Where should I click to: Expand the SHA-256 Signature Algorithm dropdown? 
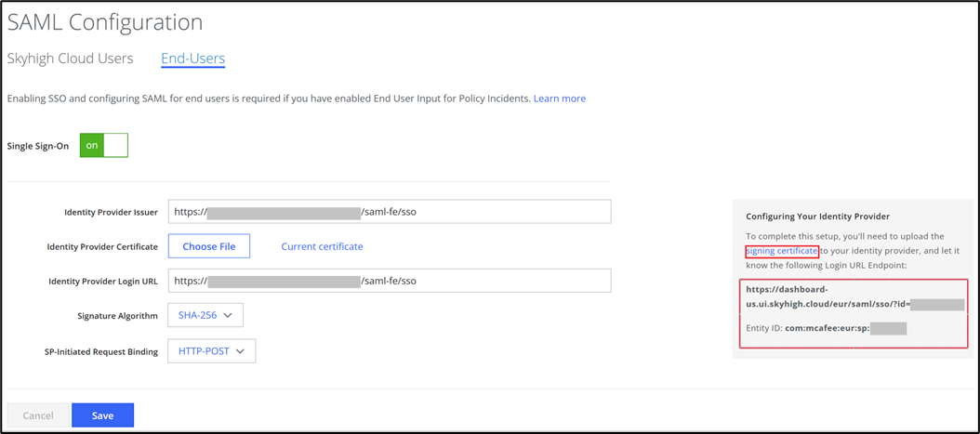click(205, 315)
